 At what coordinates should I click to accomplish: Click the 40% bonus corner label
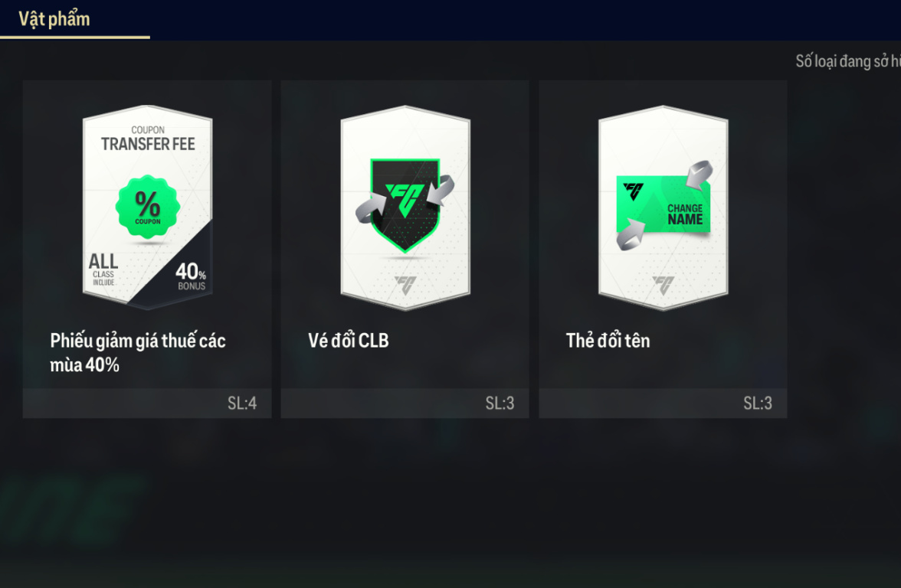point(191,276)
